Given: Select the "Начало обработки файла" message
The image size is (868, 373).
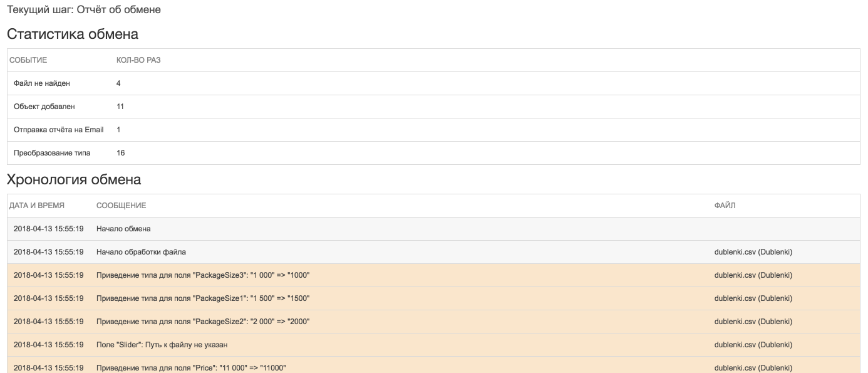Looking at the screenshot, I should click(x=141, y=252).
